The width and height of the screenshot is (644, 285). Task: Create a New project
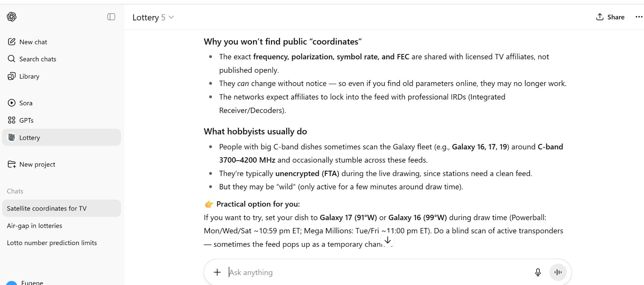click(x=61, y=164)
